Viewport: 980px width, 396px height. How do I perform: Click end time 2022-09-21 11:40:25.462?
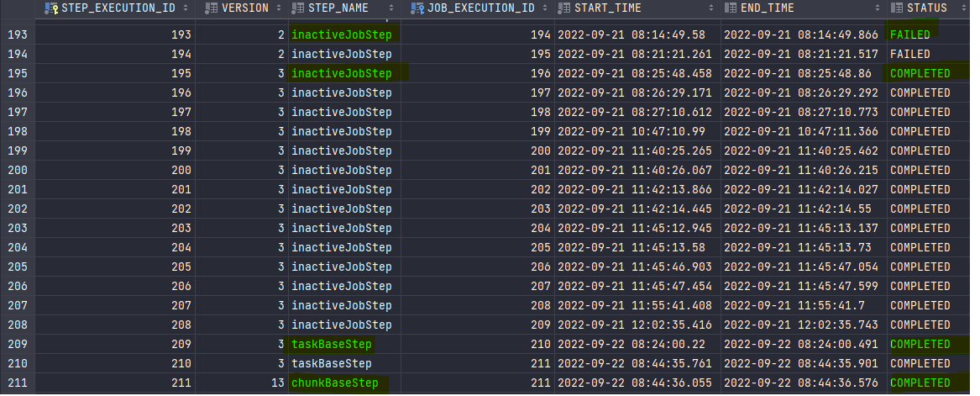click(800, 150)
